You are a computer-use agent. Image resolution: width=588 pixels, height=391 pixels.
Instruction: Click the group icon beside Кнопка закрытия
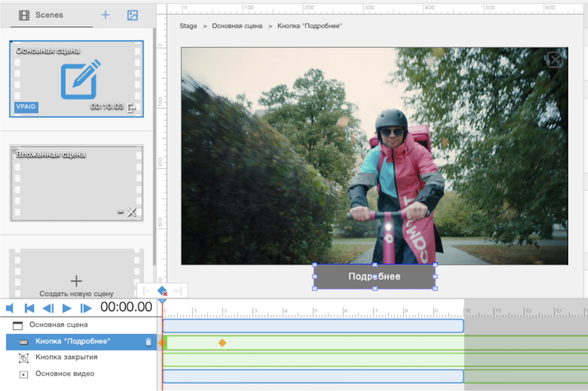[x=23, y=358]
